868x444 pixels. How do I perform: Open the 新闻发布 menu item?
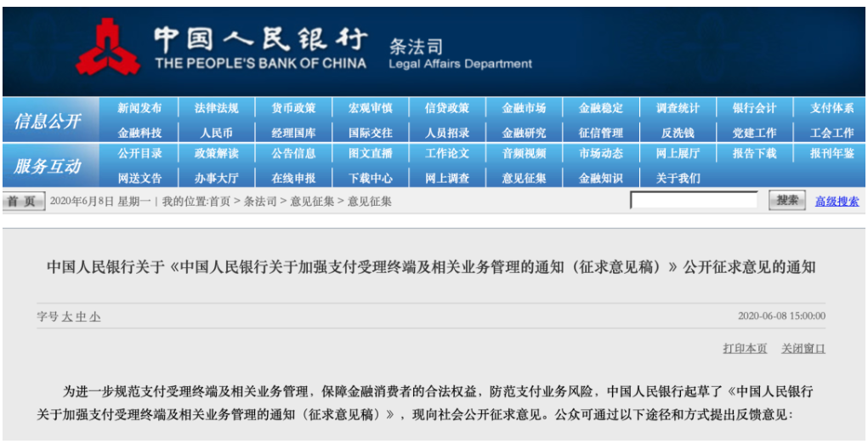(139, 109)
